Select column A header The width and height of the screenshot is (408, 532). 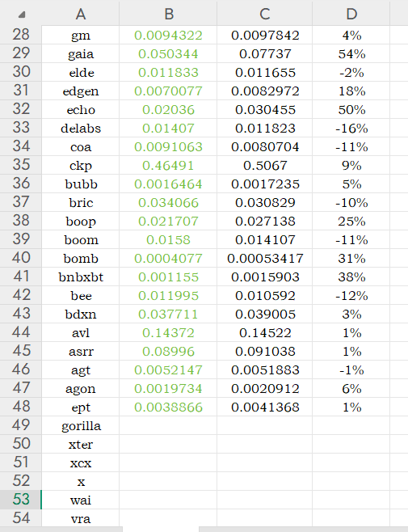click(80, 14)
